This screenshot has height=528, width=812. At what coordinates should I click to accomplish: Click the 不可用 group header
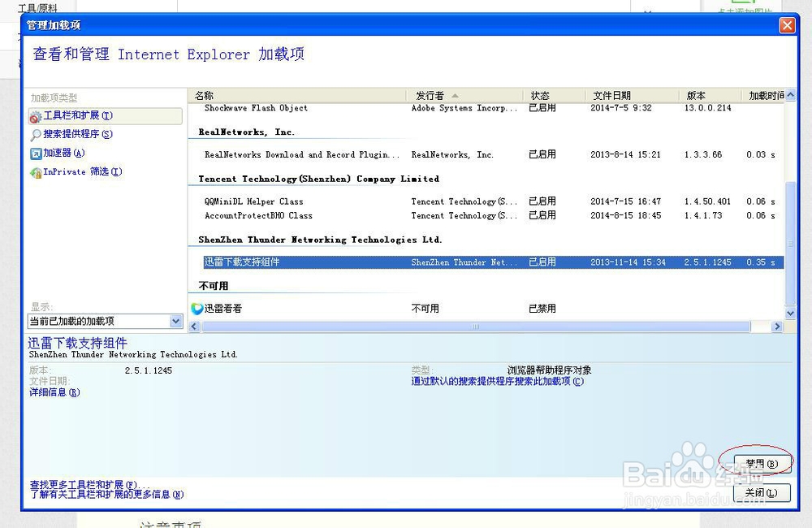coord(214,286)
